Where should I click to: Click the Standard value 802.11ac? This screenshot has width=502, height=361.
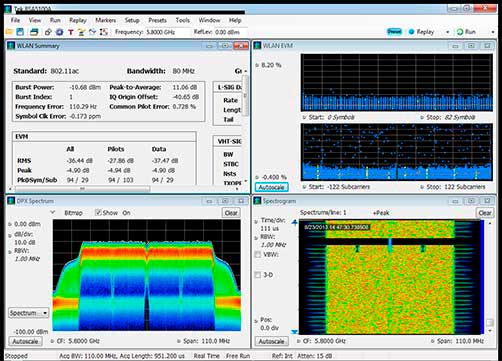65,71
